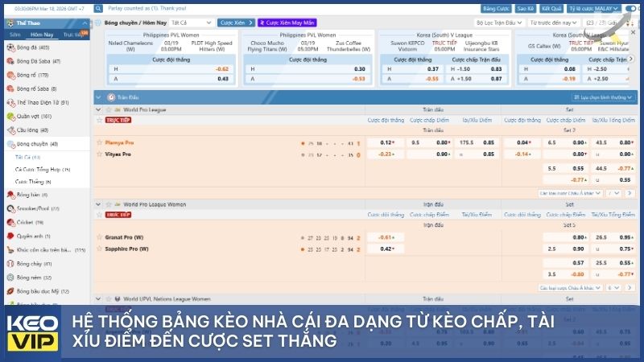Open Cầu lông badminton category
Screen dimensions: 644x362
tap(33, 130)
